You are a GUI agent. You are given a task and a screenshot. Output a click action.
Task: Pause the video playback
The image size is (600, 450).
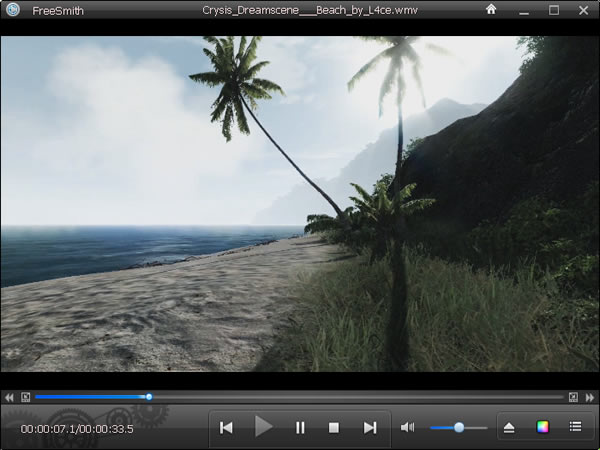300,427
